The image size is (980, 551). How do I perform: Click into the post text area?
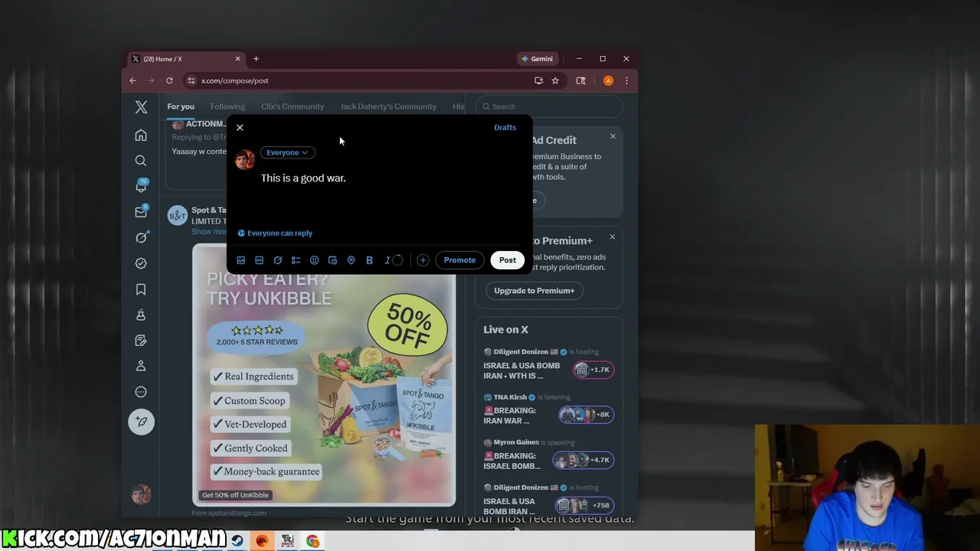point(390,178)
